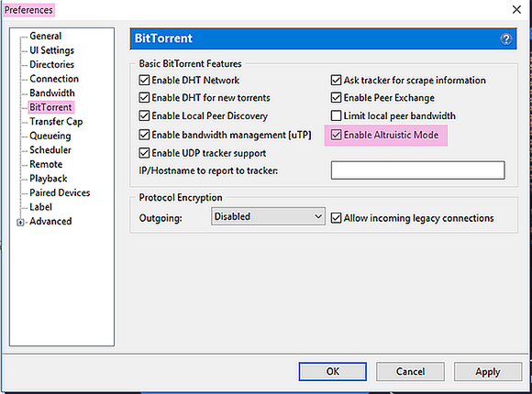Viewport: 532px width, 394px height.
Task: Open Transfer Cap settings
Action: pyautogui.click(x=56, y=121)
